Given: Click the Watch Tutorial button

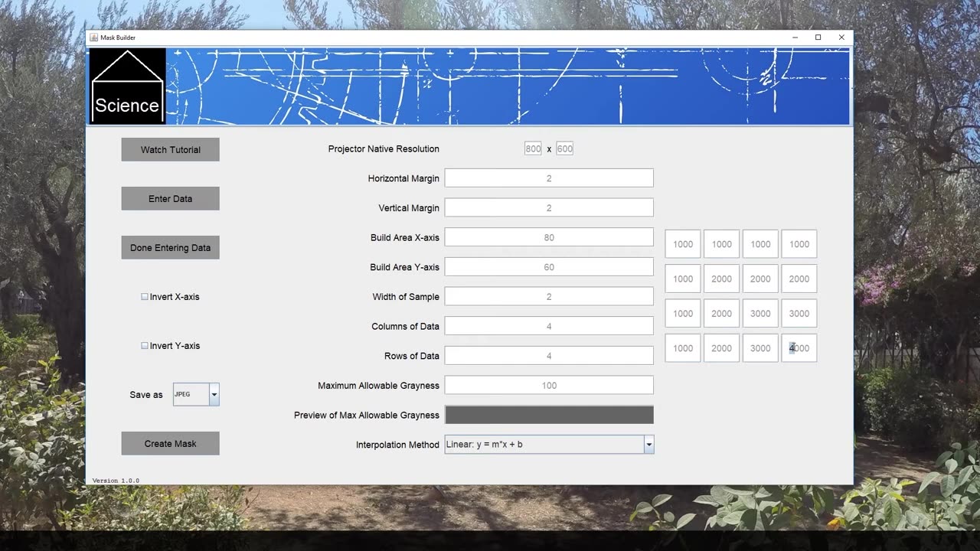Looking at the screenshot, I should click(x=170, y=149).
